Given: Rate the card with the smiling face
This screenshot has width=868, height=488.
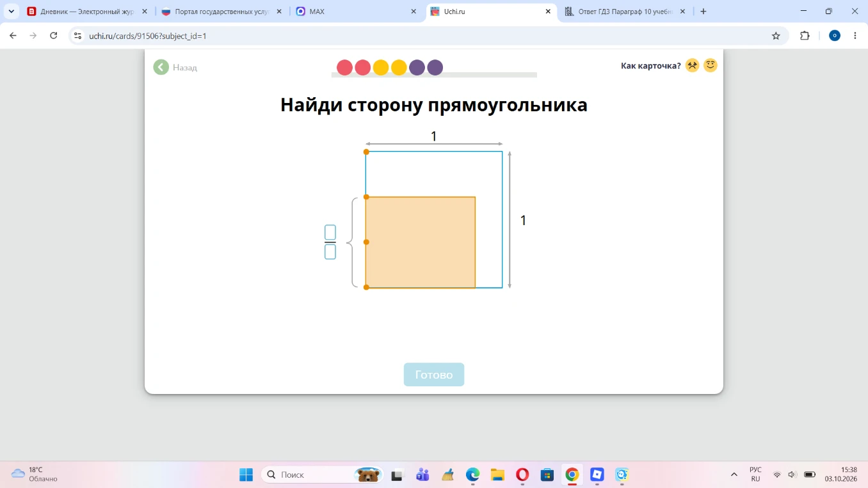Looking at the screenshot, I should (710, 65).
